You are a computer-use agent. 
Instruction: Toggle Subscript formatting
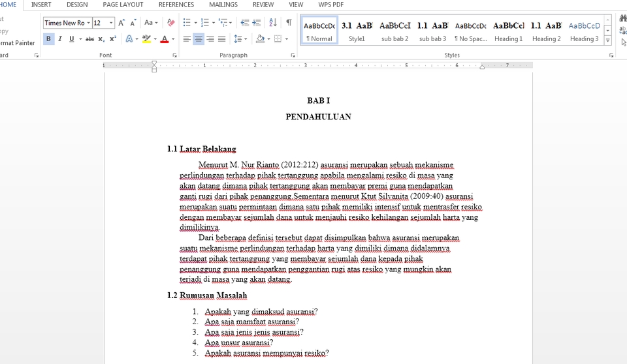pyautogui.click(x=102, y=39)
